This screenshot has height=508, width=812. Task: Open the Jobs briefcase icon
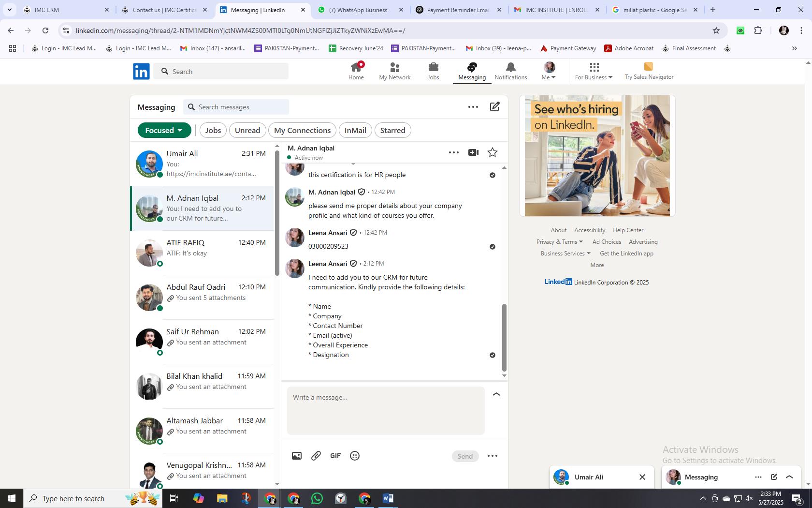433,71
